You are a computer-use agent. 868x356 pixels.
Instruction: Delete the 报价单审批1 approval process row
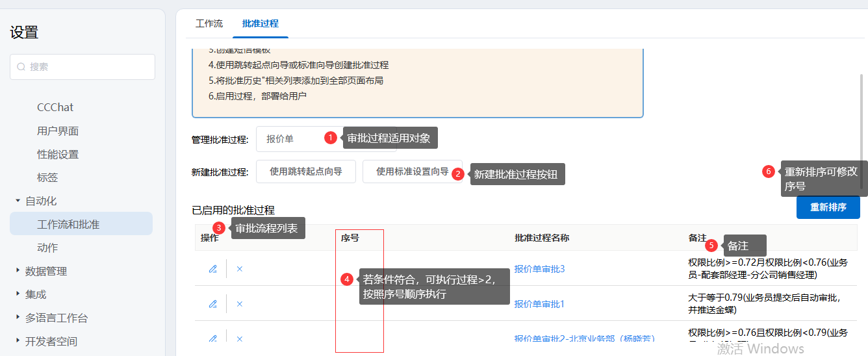239,304
